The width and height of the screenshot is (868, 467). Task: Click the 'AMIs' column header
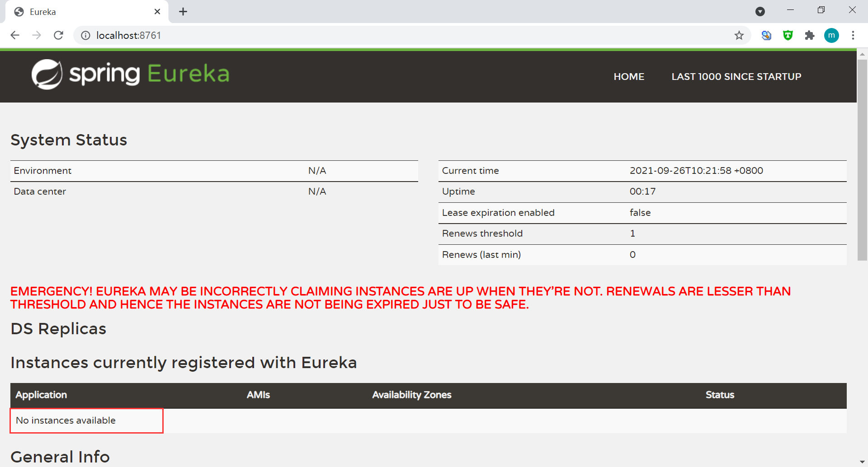coord(258,395)
